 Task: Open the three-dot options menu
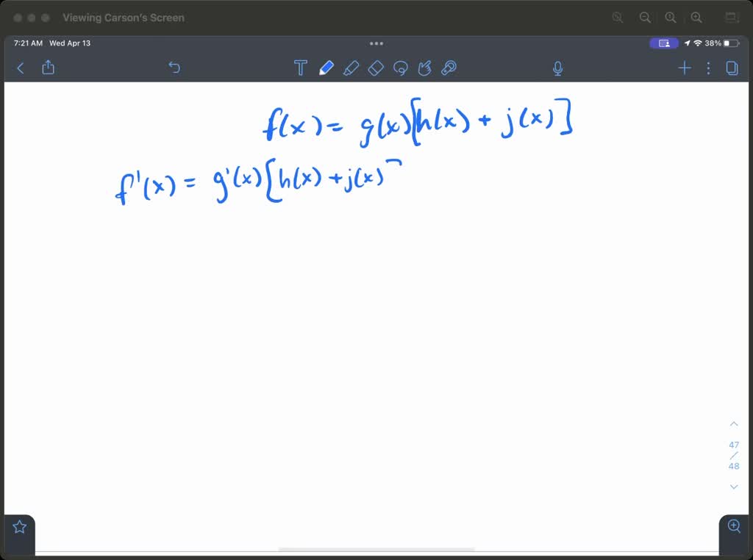(708, 68)
